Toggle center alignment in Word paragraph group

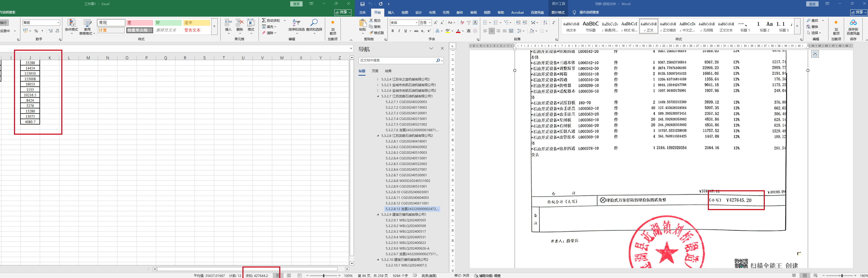pyautogui.click(x=492, y=31)
